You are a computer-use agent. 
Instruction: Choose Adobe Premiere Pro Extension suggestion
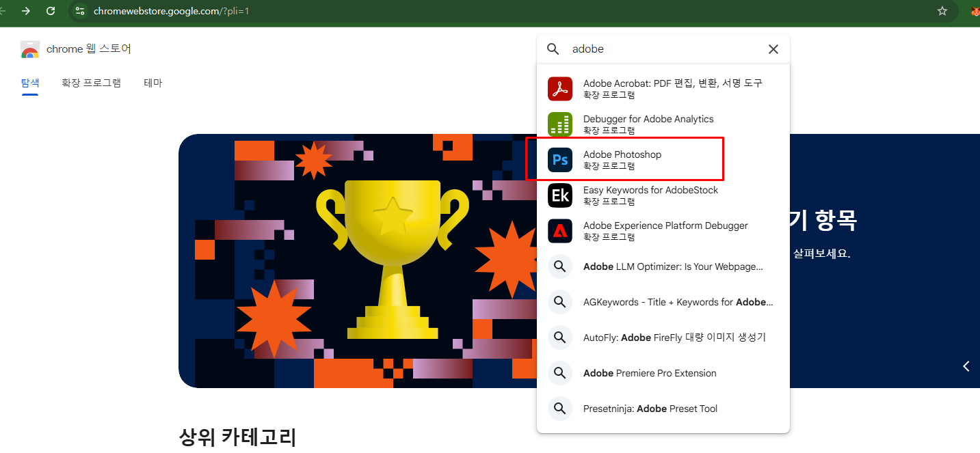[663, 373]
